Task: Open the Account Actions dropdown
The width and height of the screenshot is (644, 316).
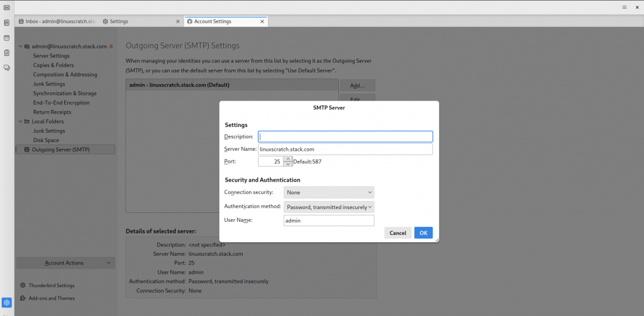Action: point(65,263)
